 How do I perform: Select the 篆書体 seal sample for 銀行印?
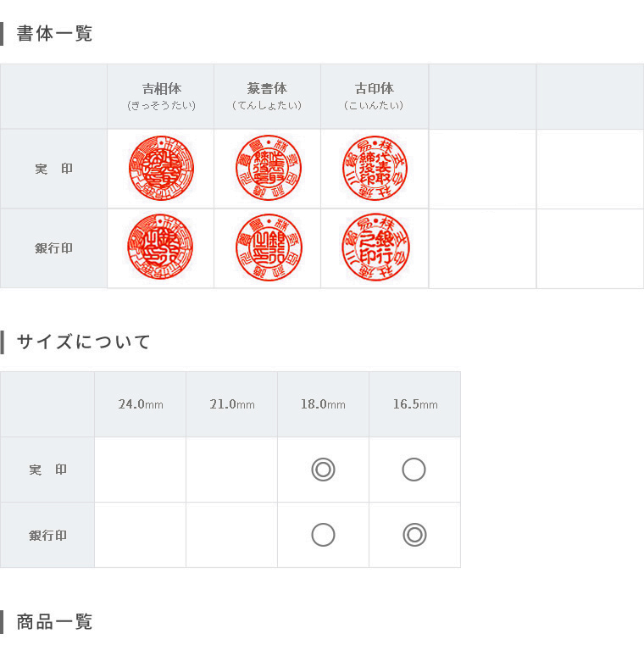pyautogui.click(x=269, y=247)
